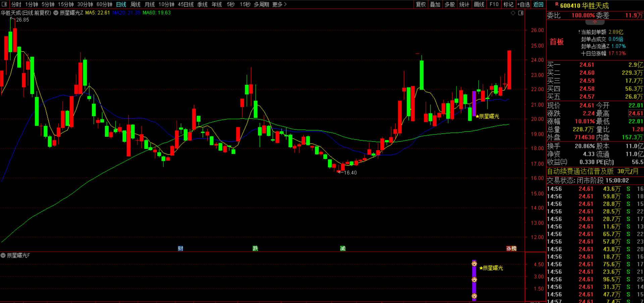
Task: Click the MA60: 19.63 indicator label
Action: click(157, 13)
